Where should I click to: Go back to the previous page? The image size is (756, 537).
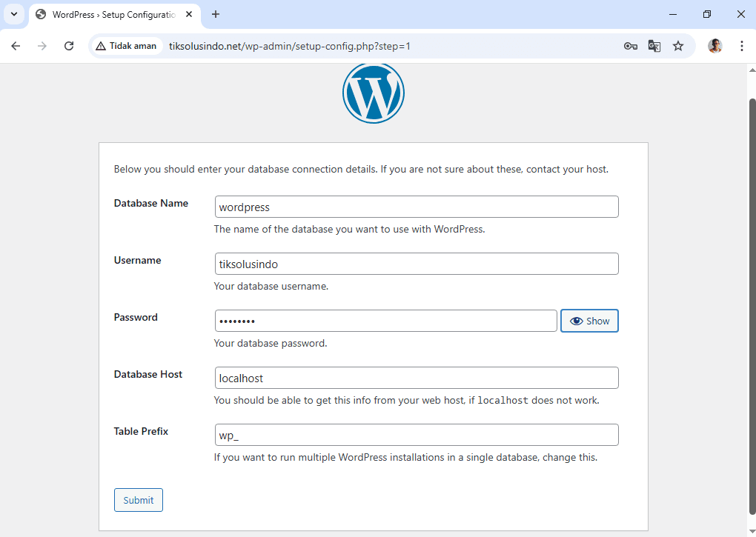click(x=16, y=46)
